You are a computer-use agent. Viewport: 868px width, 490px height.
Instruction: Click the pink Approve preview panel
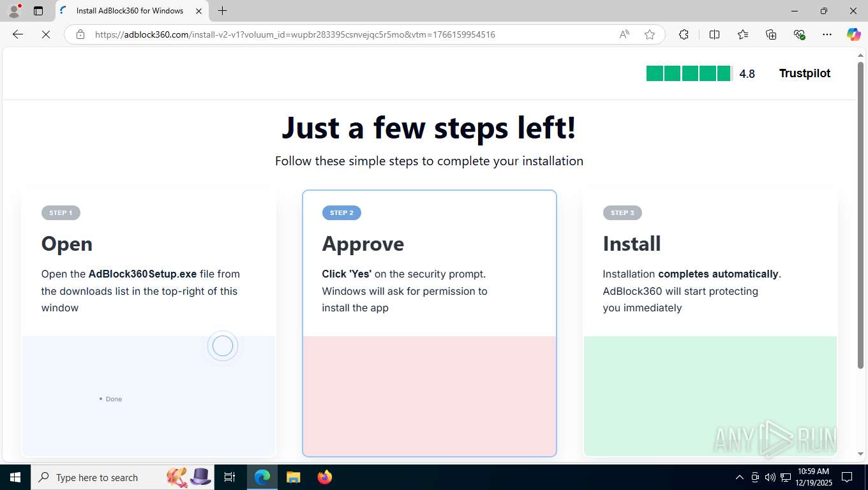coord(430,396)
